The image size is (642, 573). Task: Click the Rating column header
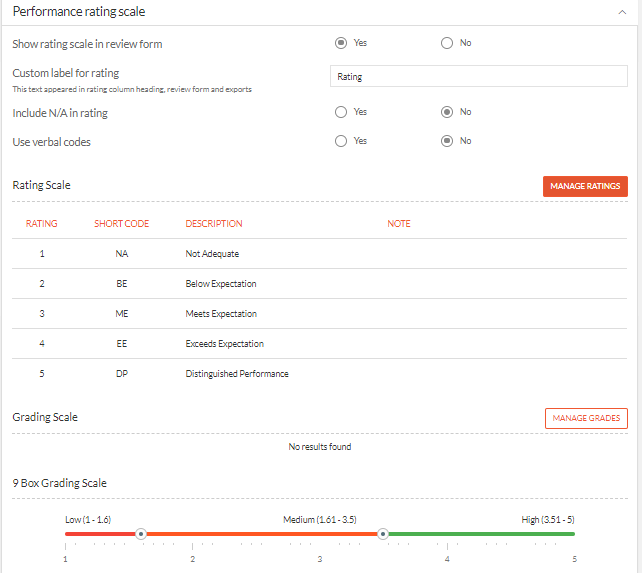point(41,224)
